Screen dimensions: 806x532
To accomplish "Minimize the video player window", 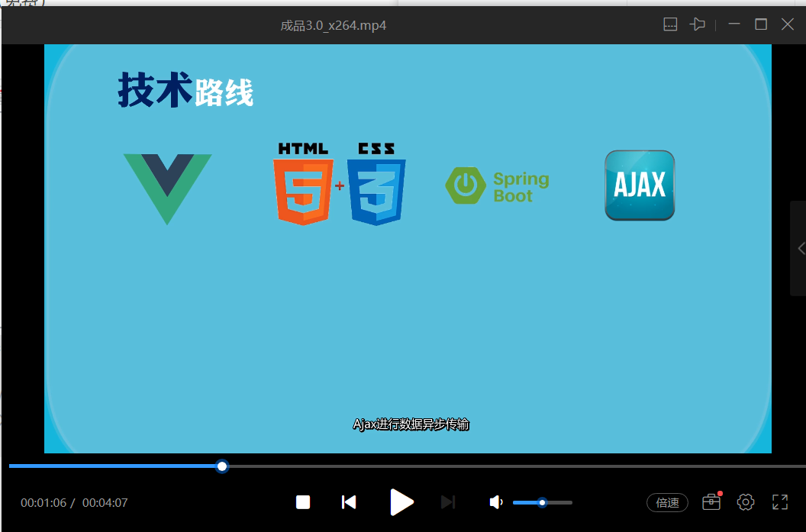I will [x=734, y=24].
